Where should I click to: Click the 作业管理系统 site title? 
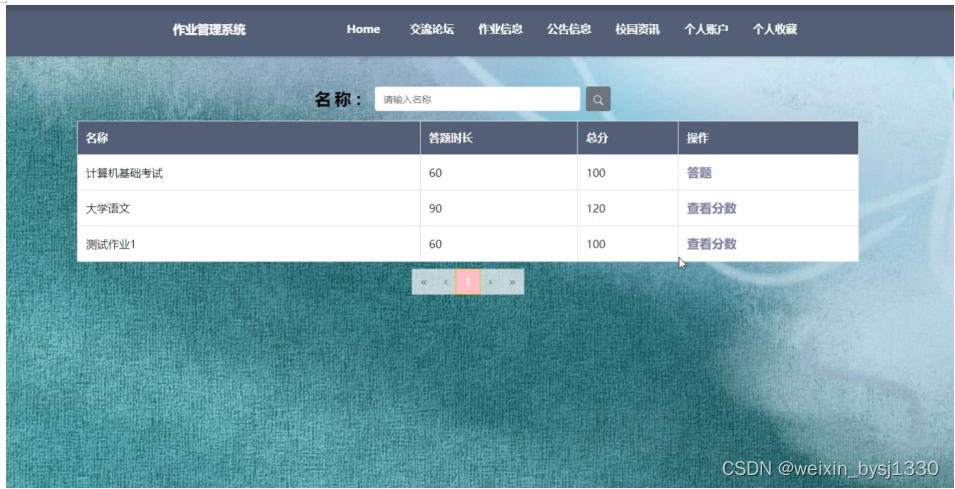209,30
